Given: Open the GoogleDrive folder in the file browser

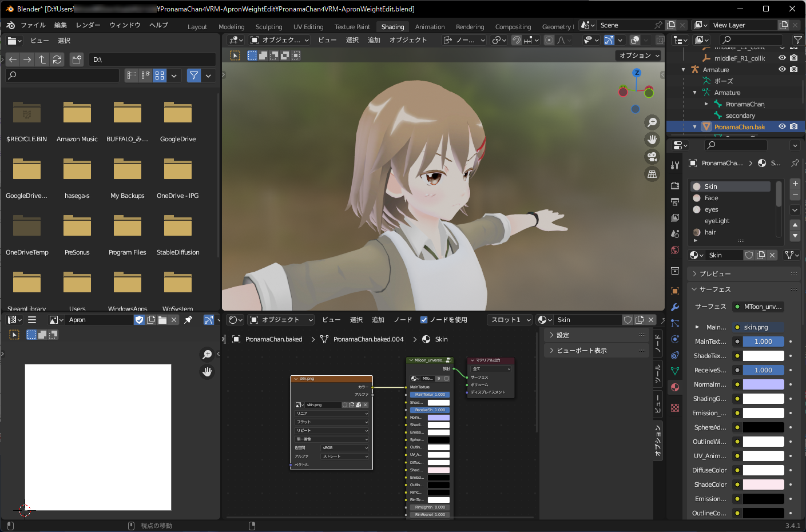Looking at the screenshot, I should pyautogui.click(x=177, y=112).
